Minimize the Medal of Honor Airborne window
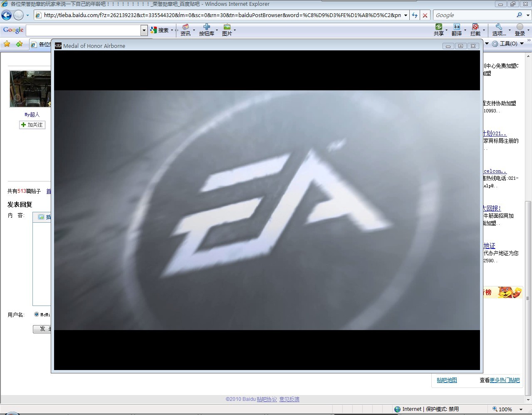Image resolution: width=532 pixels, height=415 pixels. click(x=448, y=46)
